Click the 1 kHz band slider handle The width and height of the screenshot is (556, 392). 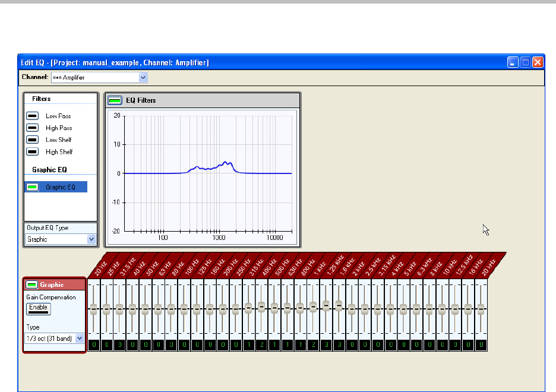[326, 305]
